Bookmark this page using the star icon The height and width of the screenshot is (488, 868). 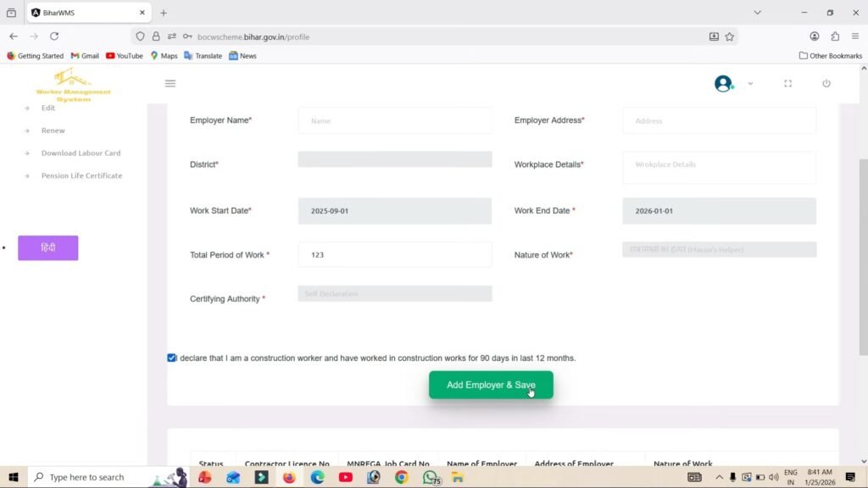tap(727, 36)
